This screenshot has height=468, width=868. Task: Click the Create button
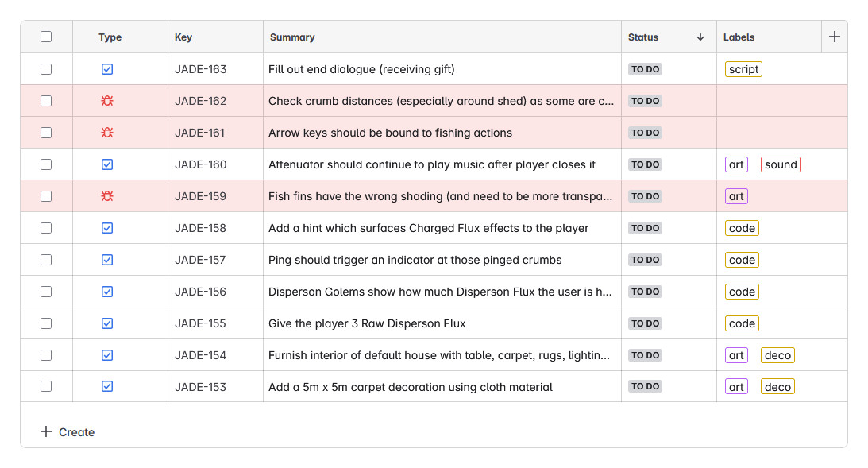coord(68,432)
